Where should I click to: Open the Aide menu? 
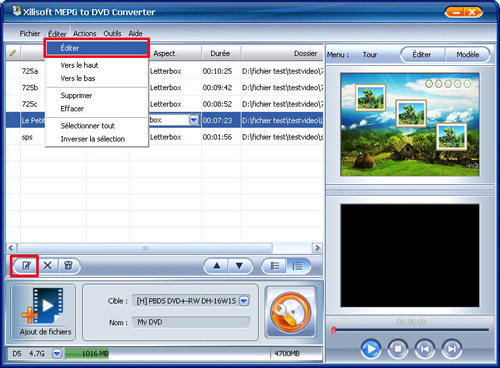(x=135, y=34)
